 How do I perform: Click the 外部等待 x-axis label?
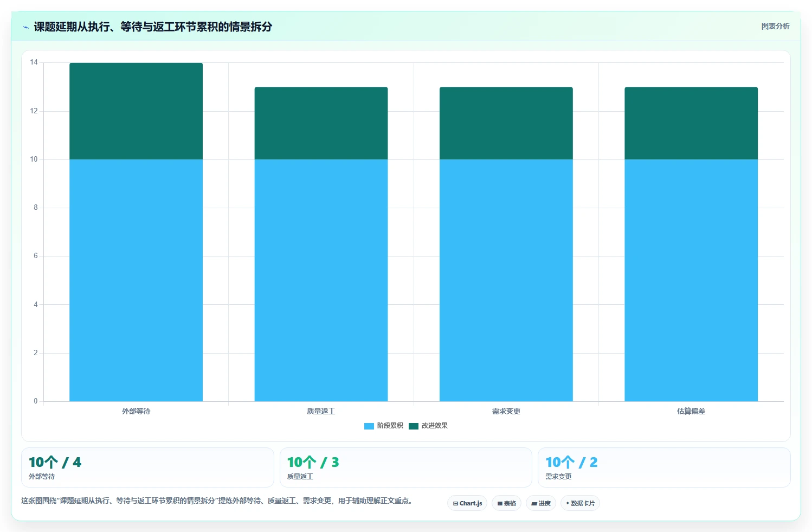[136, 411]
